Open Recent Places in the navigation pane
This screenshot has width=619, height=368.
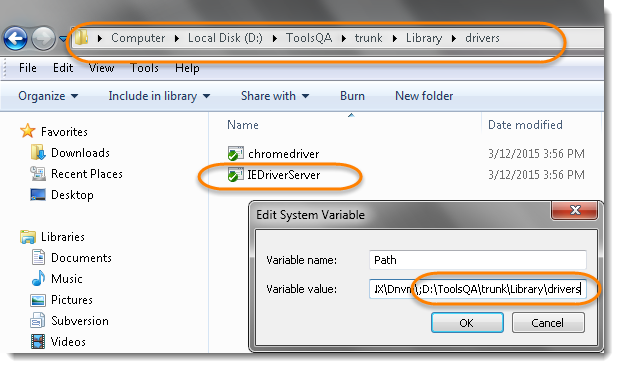pos(87,174)
